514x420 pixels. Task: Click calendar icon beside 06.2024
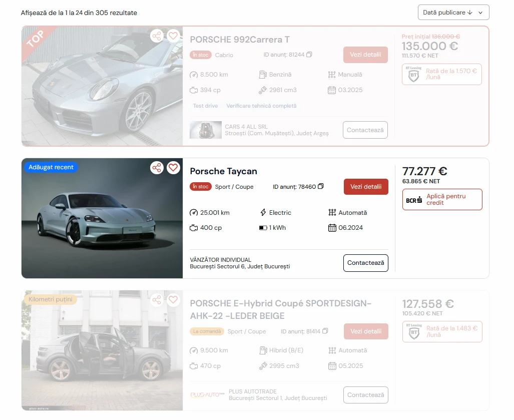(332, 228)
